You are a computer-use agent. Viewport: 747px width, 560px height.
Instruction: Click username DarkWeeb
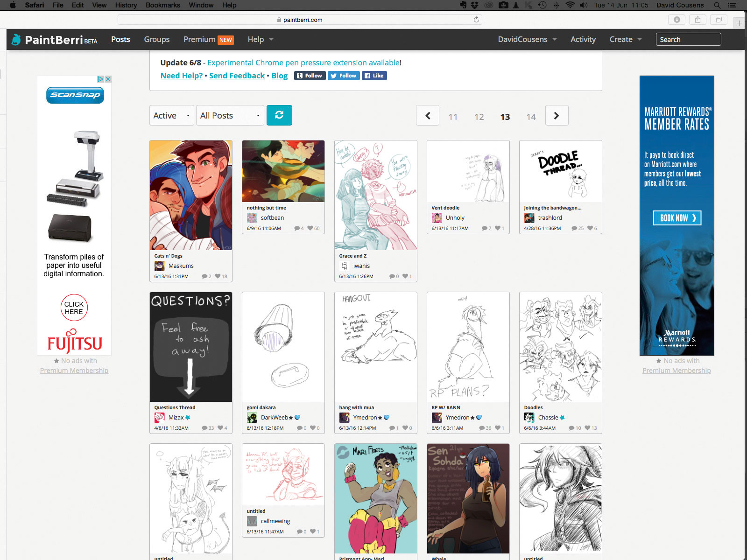[275, 418]
